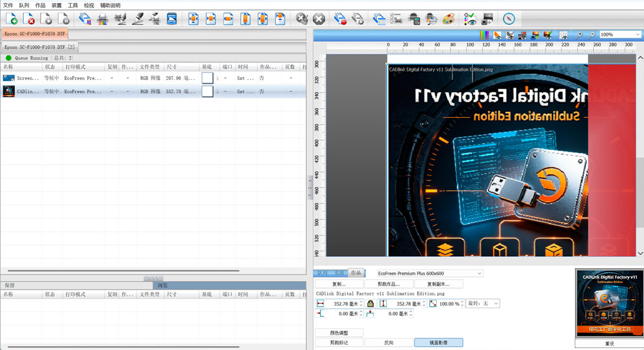The image size is (644, 350).
Task: Open the EcoFreen Premium Plus 600x600 dropdown
Action: click(430, 273)
